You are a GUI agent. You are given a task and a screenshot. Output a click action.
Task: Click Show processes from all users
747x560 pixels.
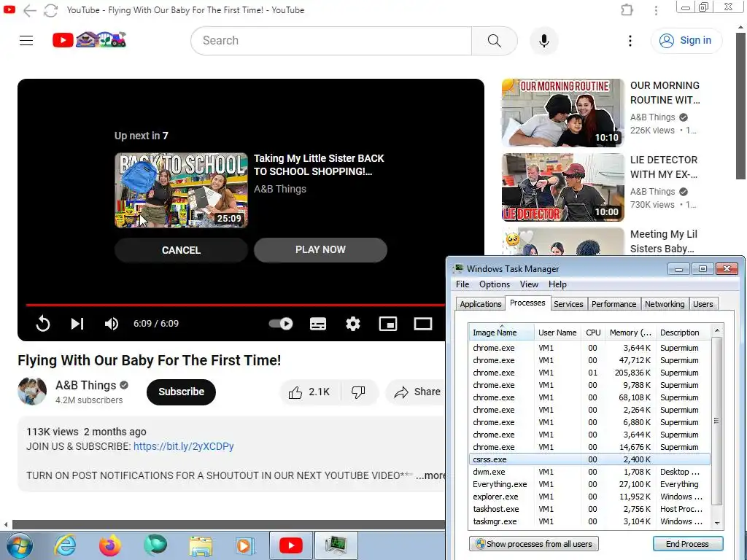pos(533,544)
